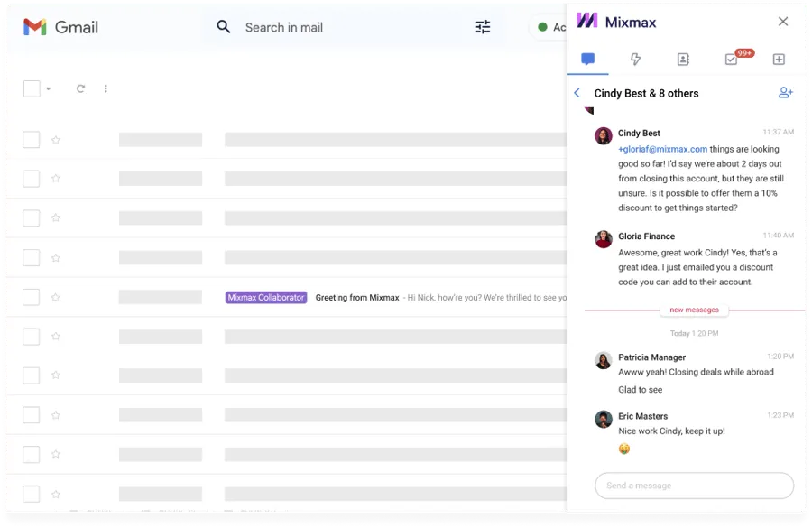This screenshot has height=528, width=812.
Task: Open the Mixmax lightning bolt tab
Action: point(635,59)
